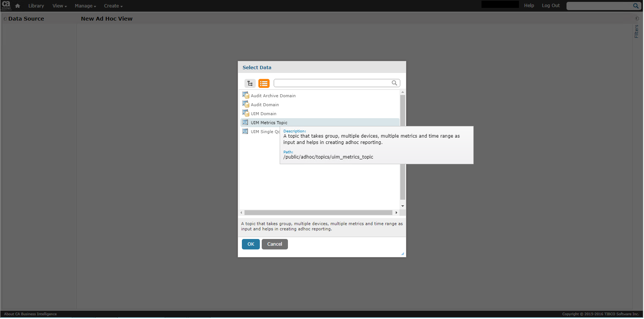Click the horizontal scrollbar thumb

[x=319, y=213]
